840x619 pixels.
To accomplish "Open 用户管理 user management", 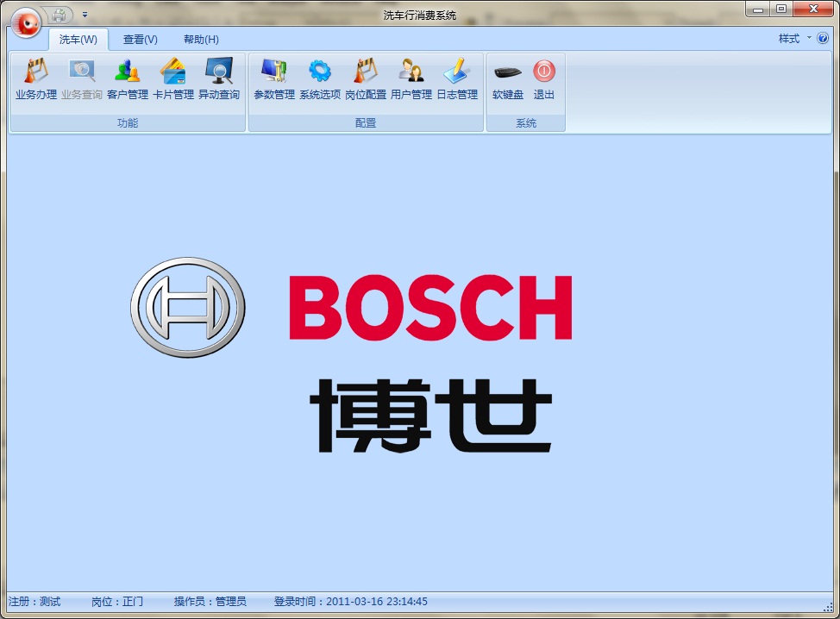I will click(411, 79).
